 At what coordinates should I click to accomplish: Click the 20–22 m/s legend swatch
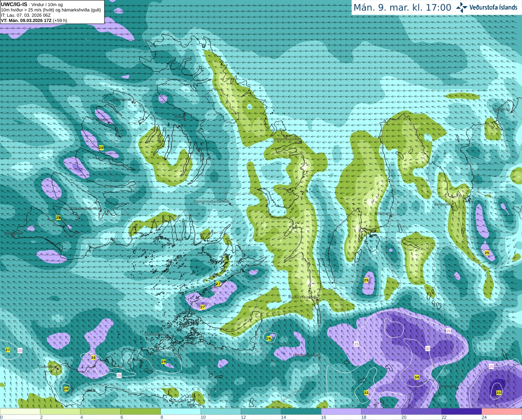pyautogui.click(x=422, y=411)
